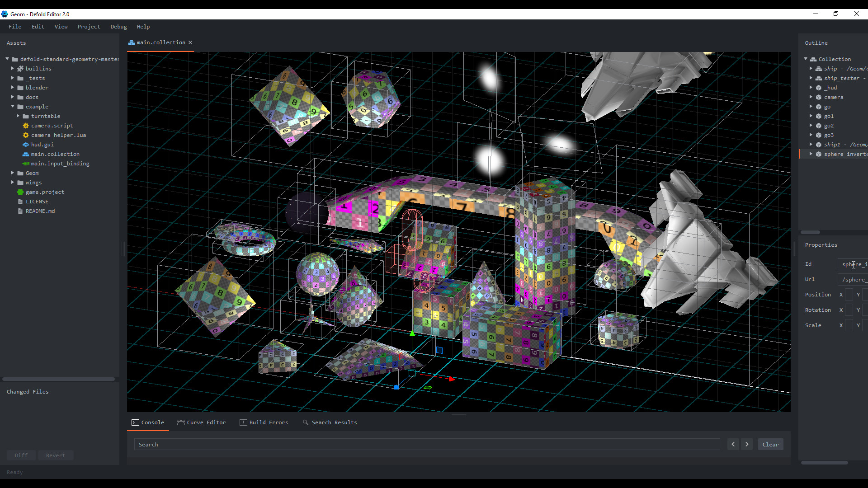The image size is (868, 488).
Task: Select the game.project file
Action: 45,192
